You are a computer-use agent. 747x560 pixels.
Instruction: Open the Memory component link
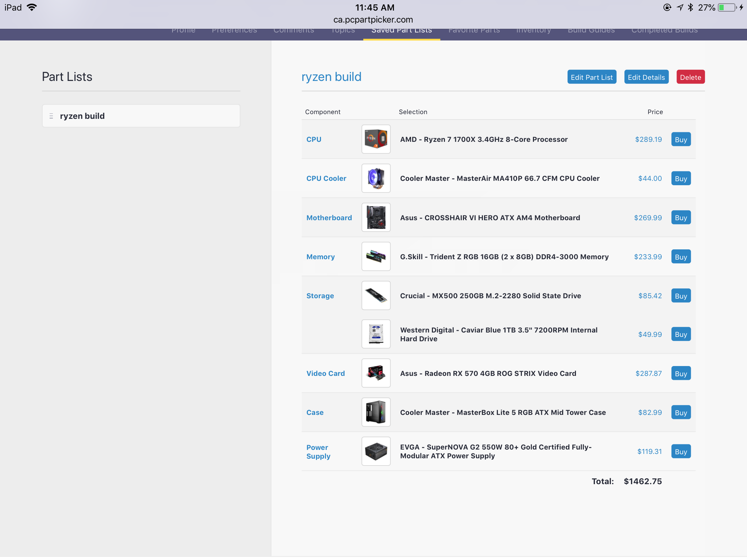(x=320, y=257)
